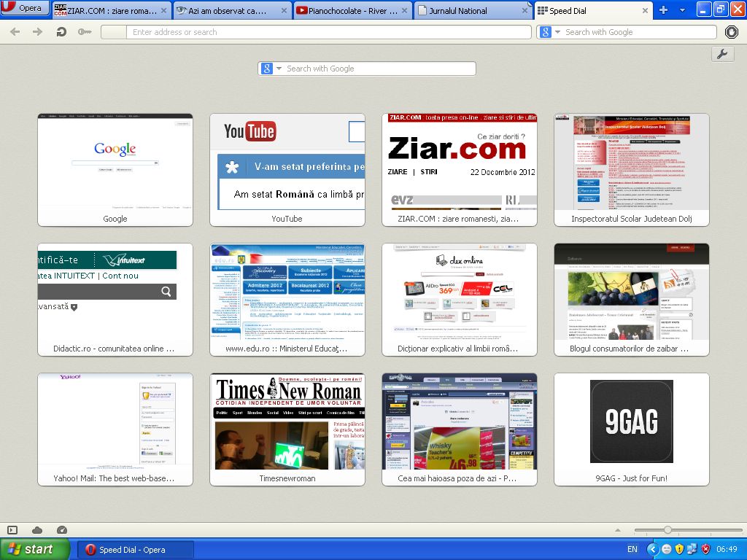The height and width of the screenshot is (560, 747).
Task: Open a new tab with plus button
Action: pyautogui.click(x=663, y=10)
